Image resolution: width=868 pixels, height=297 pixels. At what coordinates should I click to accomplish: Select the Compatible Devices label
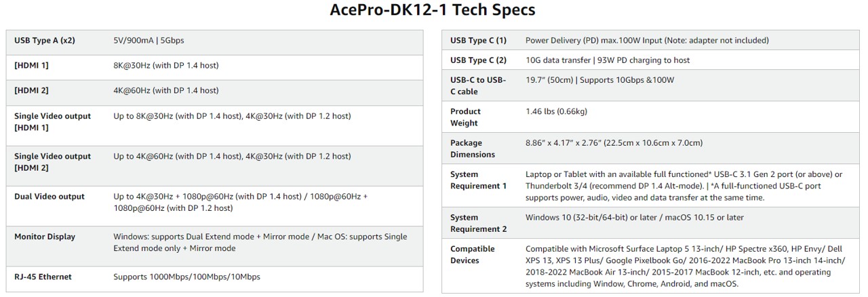(474, 255)
